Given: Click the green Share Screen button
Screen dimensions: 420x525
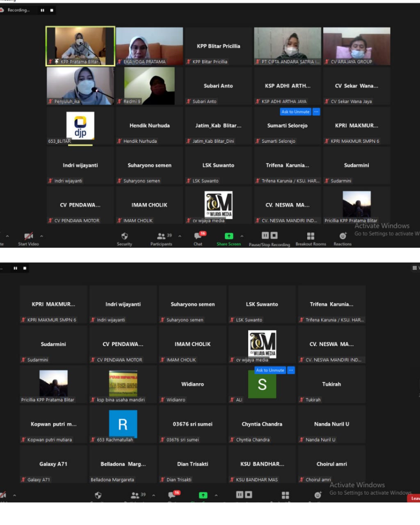Looking at the screenshot, I should (x=228, y=238).
